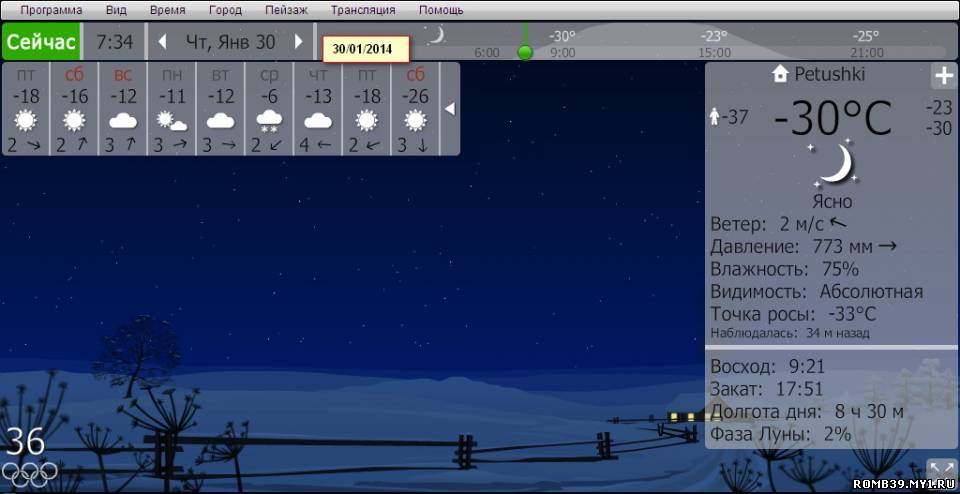The height and width of the screenshot is (494, 960).
Task: Click the home icon beside Petushki
Action: [x=780, y=74]
